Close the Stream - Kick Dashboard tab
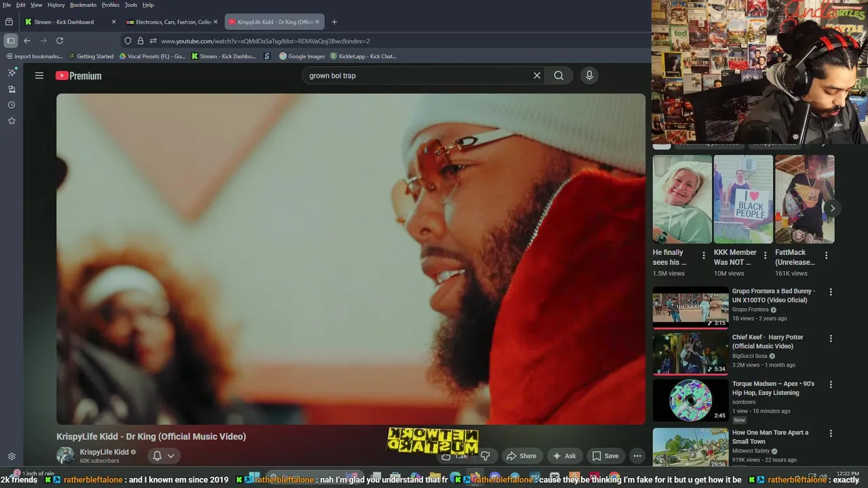This screenshot has height=488, width=868. point(113,22)
